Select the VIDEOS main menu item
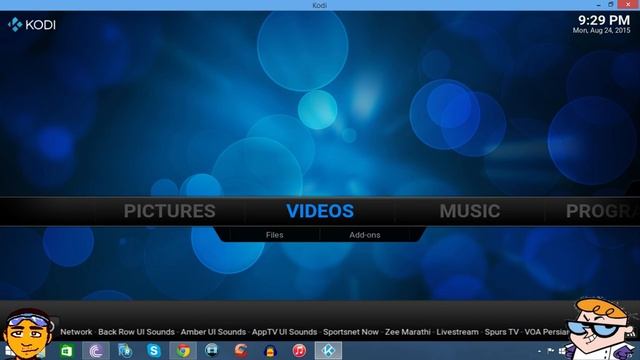Viewport: 640px width, 360px height. tap(320, 211)
